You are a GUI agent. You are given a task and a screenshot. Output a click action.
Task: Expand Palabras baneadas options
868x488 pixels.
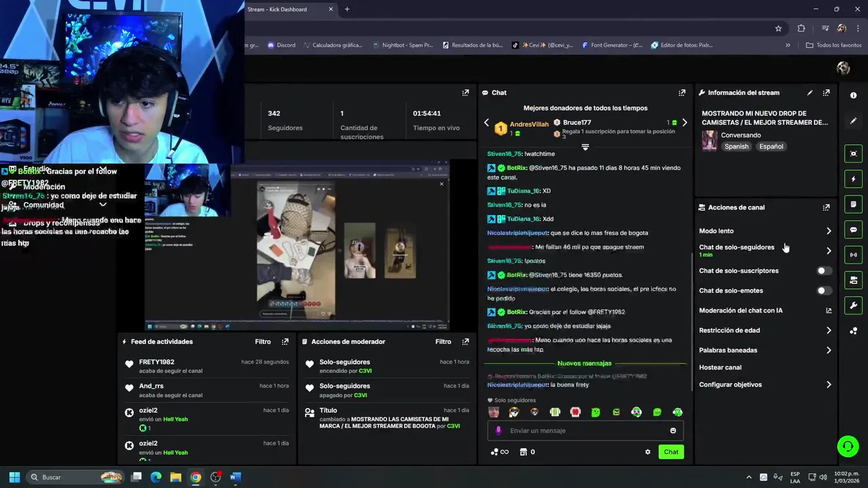829,350
